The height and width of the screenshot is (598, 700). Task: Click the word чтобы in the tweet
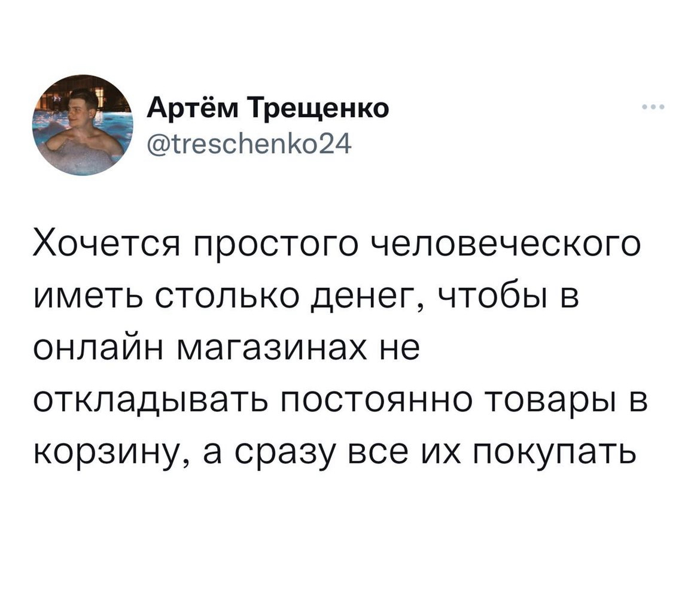click(x=492, y=296)
